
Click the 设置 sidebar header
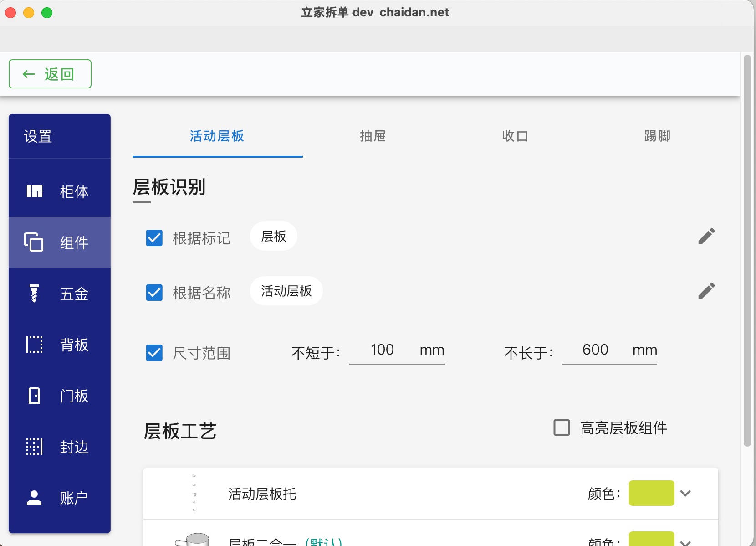(x=38, y=136)
